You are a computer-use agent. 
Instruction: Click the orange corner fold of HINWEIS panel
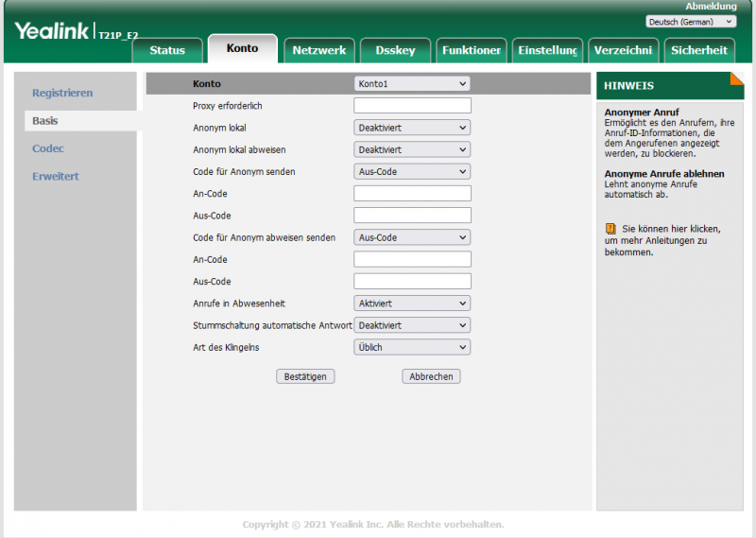point(738,78)
